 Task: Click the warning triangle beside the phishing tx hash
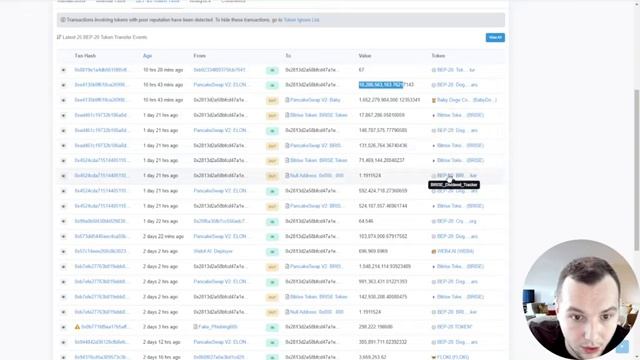(77, 327)
